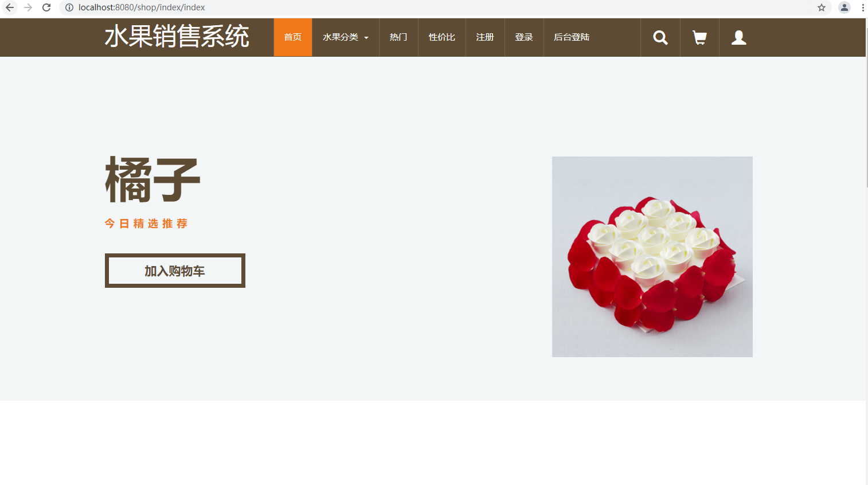Screen dimensions: 868x485
Task: Go forward with the browser forward arrow
Action: [28, 7]
